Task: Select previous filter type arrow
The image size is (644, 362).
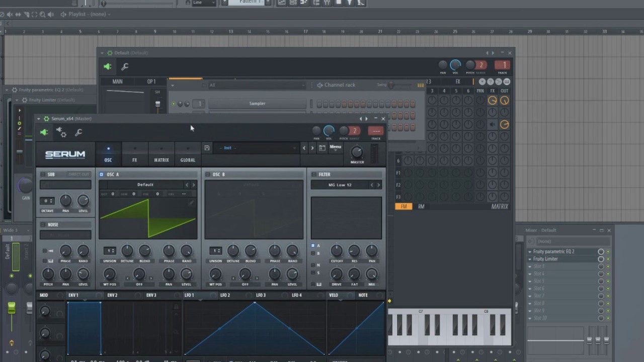Action: [372, 185]
